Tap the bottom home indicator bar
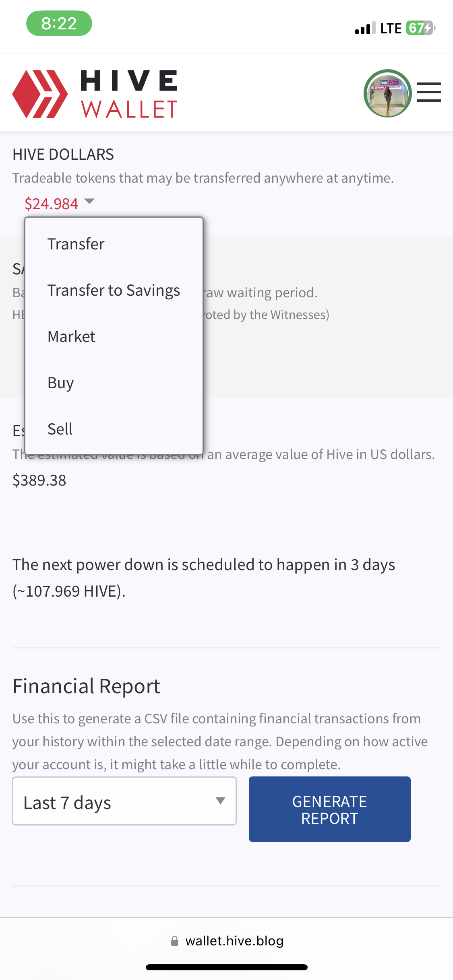This screenshot has width=453, height=980. [227, 967]
